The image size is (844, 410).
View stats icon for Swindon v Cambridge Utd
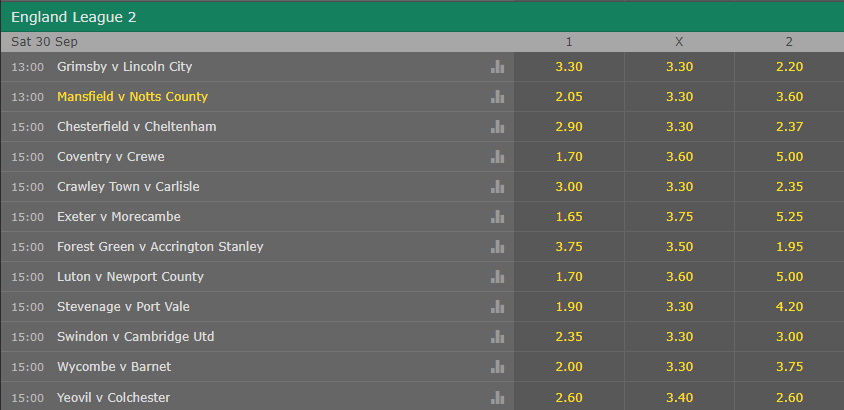497,337
